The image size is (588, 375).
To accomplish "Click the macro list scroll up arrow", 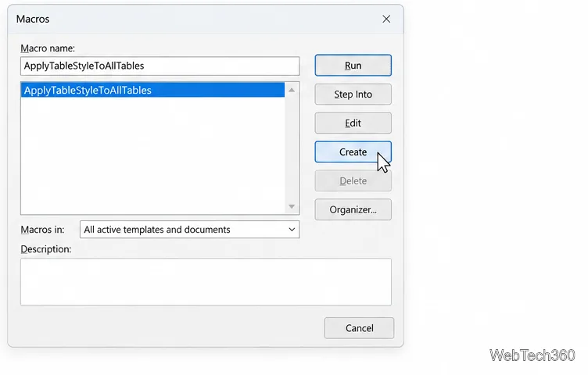I will [x=292, y=91].
